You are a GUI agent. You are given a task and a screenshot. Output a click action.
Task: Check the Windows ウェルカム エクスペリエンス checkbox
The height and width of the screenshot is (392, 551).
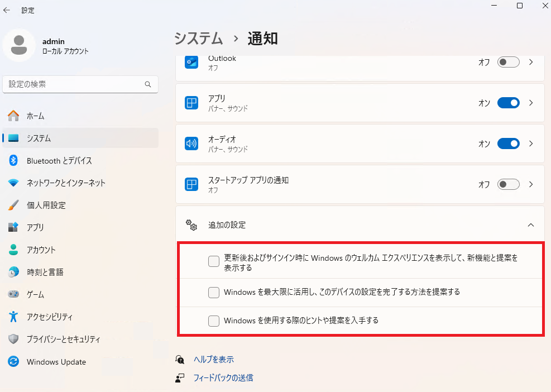coord(214,261)
